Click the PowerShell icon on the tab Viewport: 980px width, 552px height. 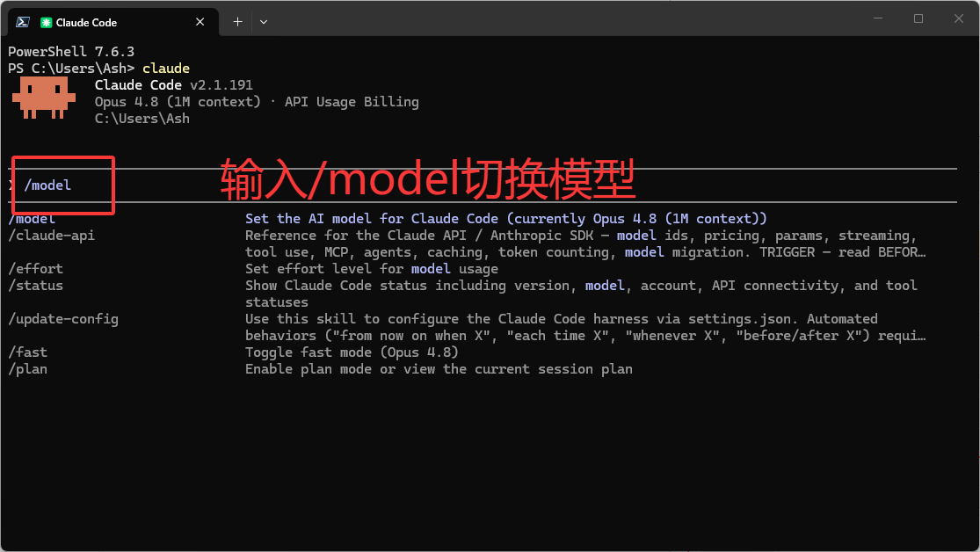(x=23, y=22)
